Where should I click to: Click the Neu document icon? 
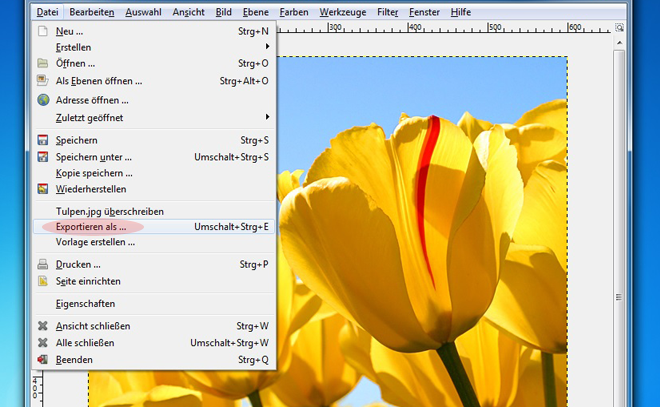[43, 31]
